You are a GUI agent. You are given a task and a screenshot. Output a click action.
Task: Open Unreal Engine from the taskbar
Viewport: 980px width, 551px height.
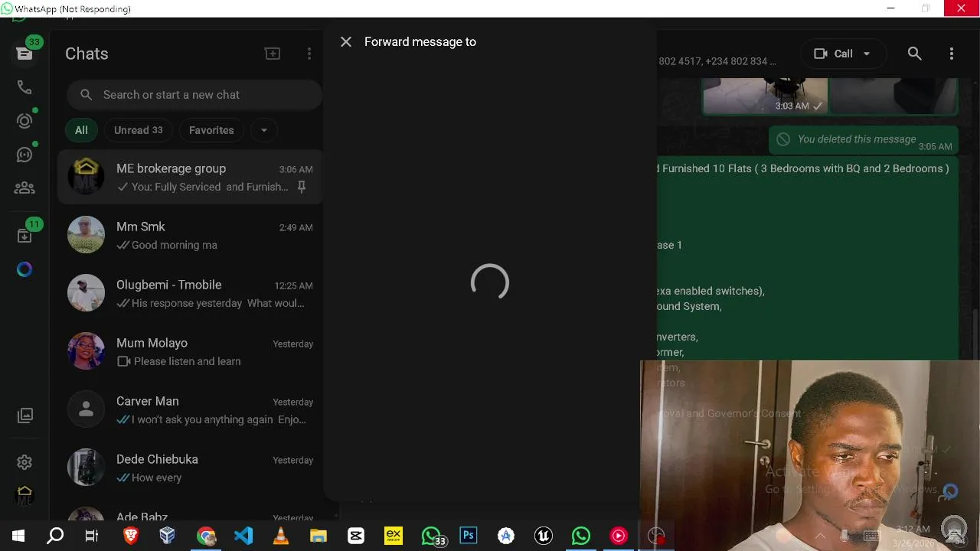[x=544, y=536]
